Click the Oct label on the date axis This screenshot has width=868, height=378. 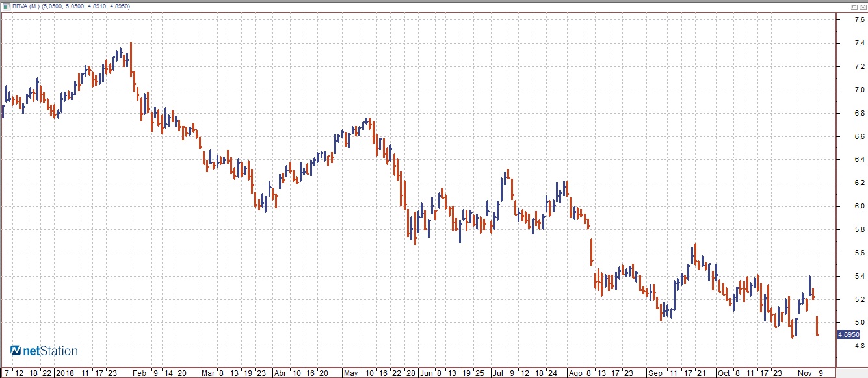point(724,373)
